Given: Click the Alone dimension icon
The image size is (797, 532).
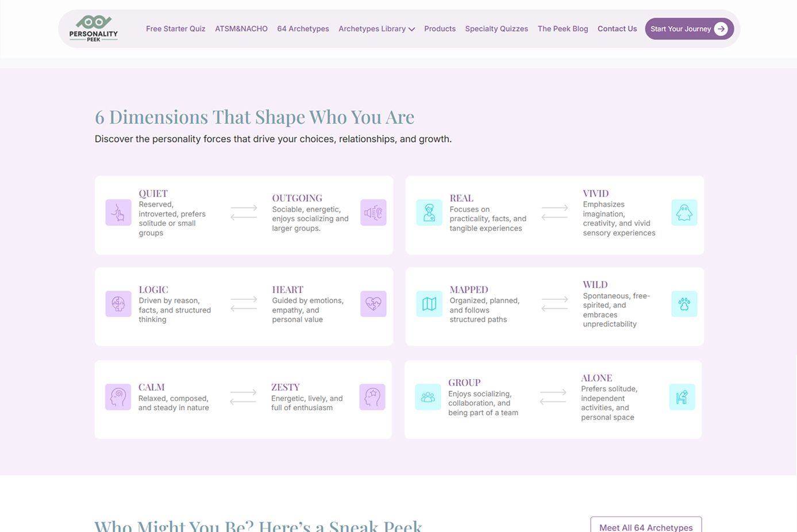Looking at the screenshot, I should click(x=682, y=397).
